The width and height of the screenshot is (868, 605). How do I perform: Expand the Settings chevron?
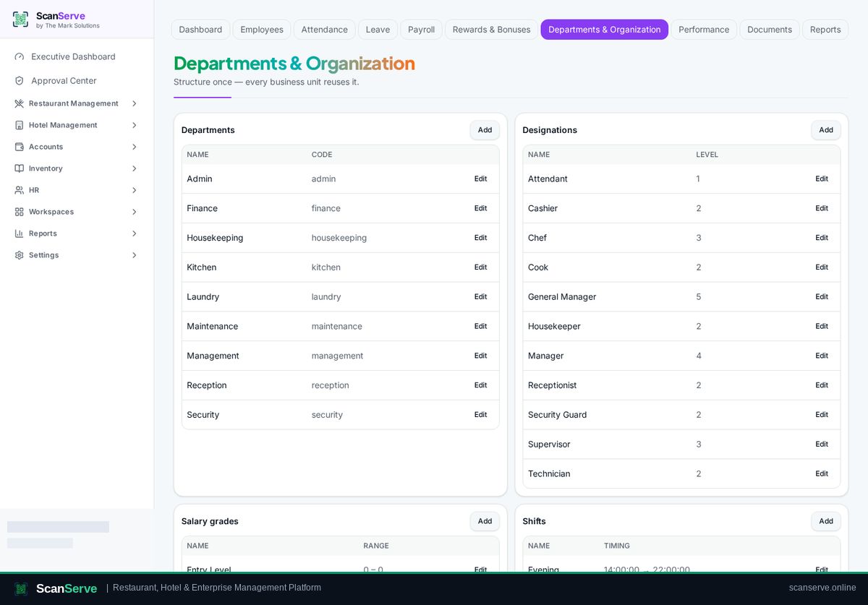click(134, 255)
